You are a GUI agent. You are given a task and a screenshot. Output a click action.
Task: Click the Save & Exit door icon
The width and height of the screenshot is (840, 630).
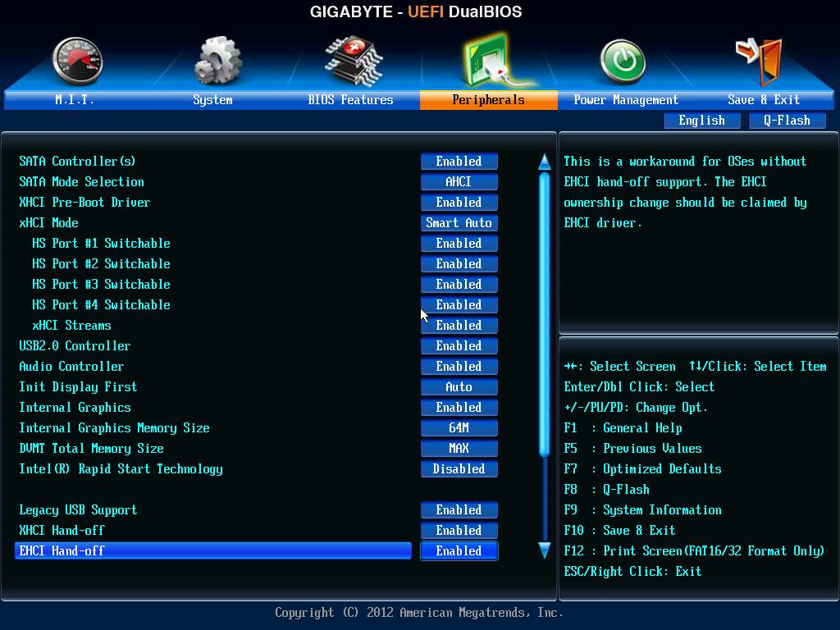pyautogui.click(x=760, y=61)
